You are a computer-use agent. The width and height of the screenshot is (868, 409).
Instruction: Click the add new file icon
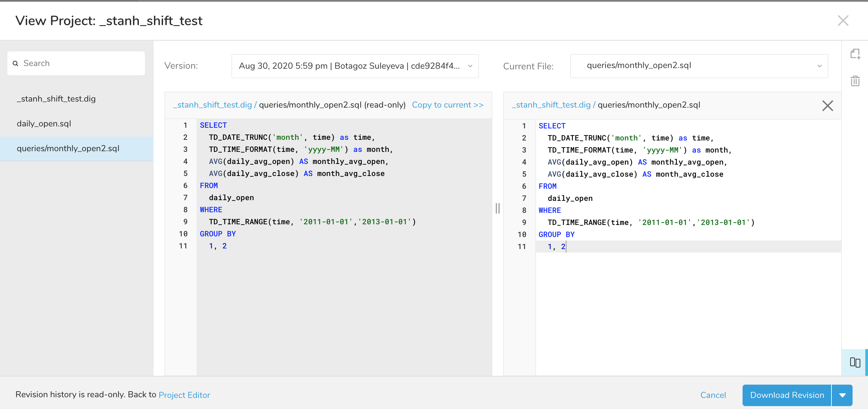click(855, 54)
